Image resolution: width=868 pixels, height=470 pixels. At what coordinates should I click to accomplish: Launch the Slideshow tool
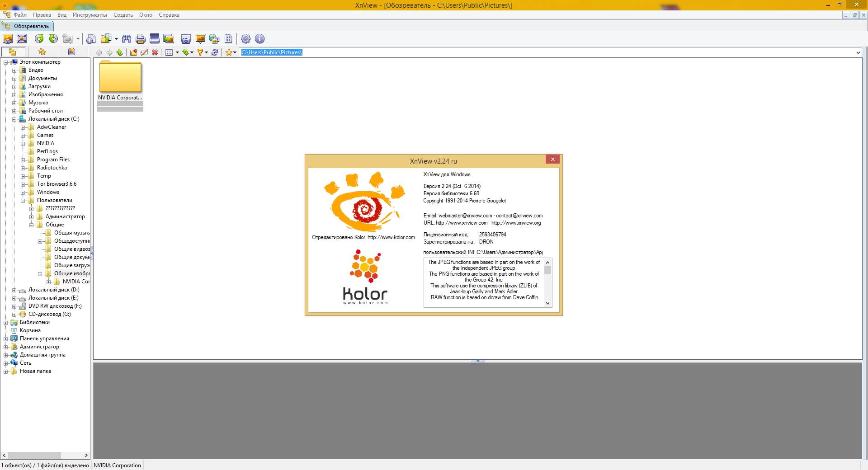pyautogui.click(x=200, y=39)
